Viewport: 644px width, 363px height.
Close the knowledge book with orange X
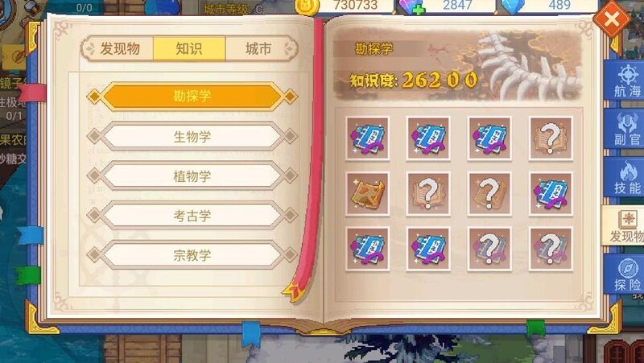coord(611,19)
